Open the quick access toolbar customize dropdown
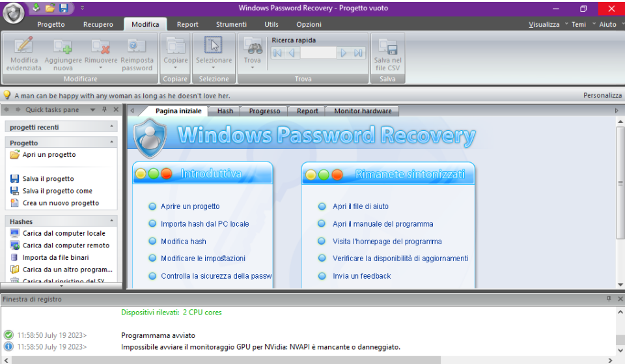 click(82, 8)
